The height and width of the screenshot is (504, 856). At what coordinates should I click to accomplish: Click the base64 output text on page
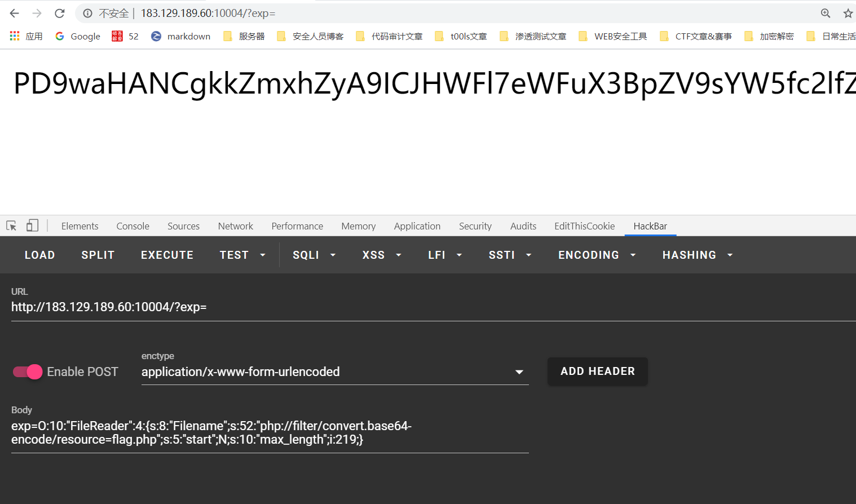(x=434, y=83)
